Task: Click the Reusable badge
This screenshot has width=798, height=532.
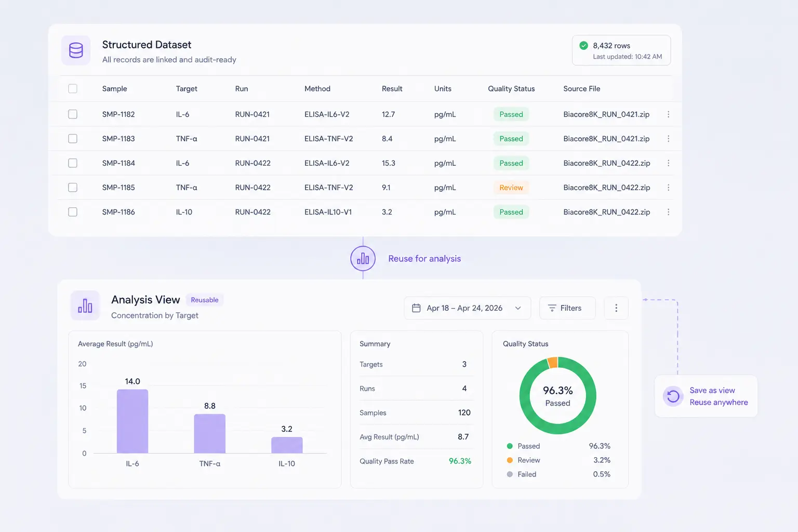Action: point(204,300)
